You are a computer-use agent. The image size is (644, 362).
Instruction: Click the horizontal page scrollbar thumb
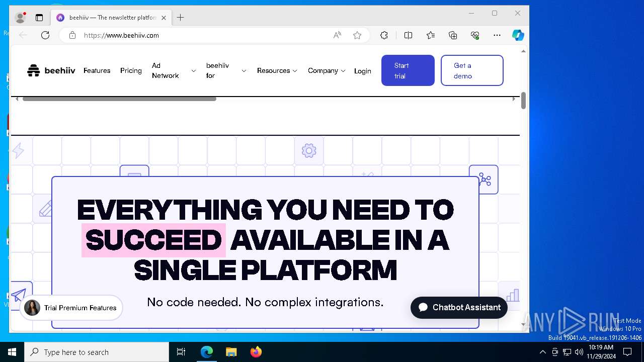pos(119,99)
